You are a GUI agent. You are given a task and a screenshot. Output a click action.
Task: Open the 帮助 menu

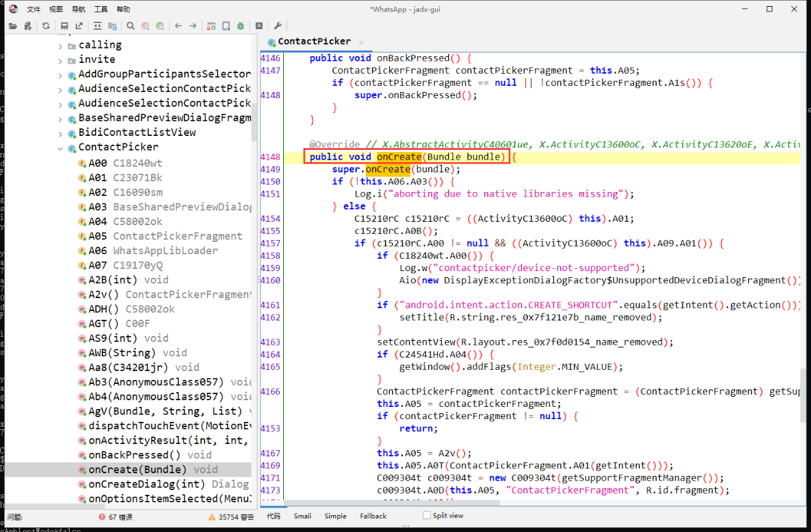123,9
